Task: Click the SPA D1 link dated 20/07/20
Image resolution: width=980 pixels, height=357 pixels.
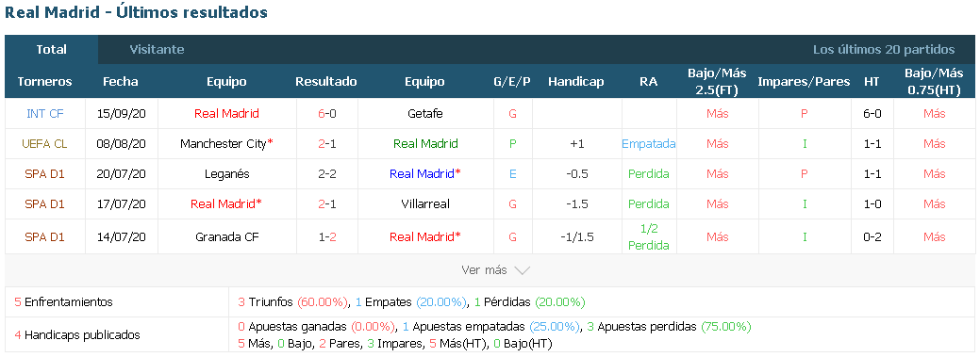Action: (x=44, y=173)
